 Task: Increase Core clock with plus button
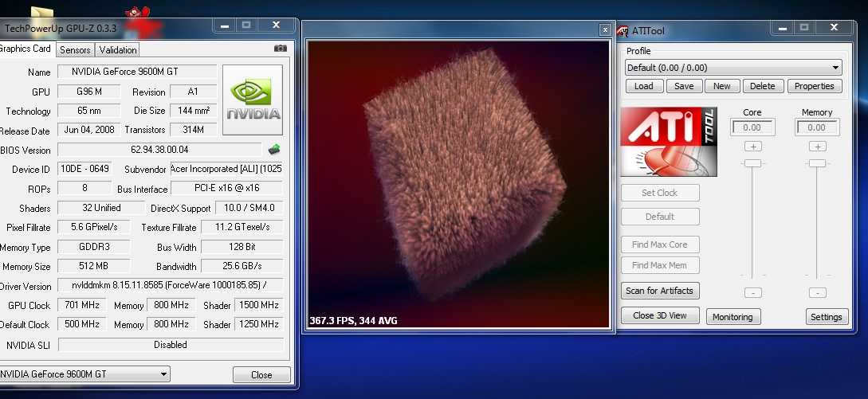pos(753,147)
